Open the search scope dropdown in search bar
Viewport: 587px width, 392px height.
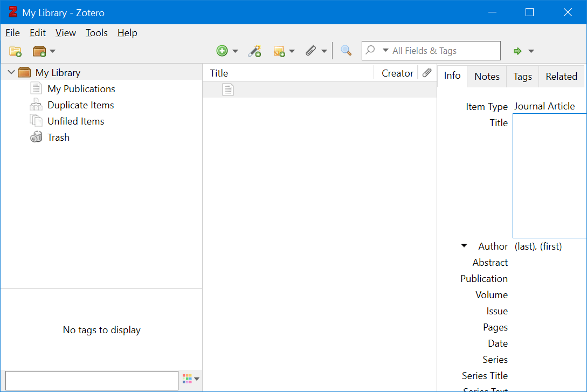386,50
